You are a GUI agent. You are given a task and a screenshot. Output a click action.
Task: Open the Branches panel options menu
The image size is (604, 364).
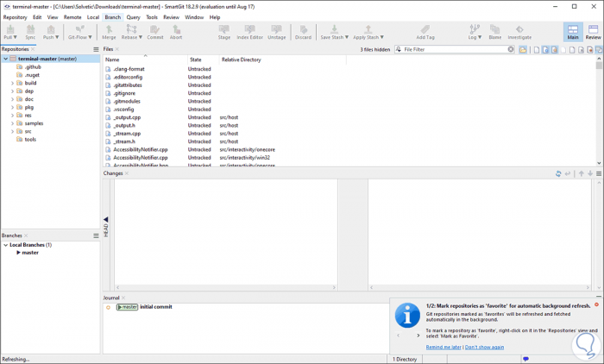96,235
